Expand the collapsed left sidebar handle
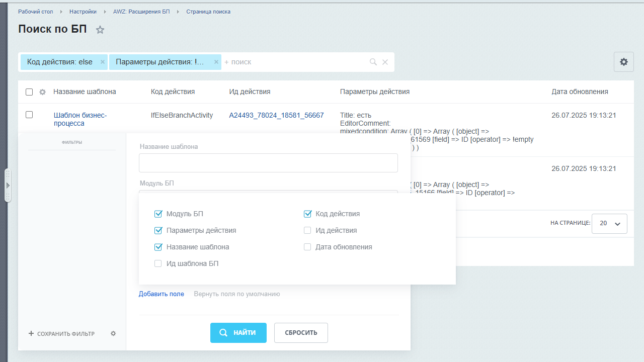Image resolution: width=644 pixels, height=362 pixels. (8, 186)
